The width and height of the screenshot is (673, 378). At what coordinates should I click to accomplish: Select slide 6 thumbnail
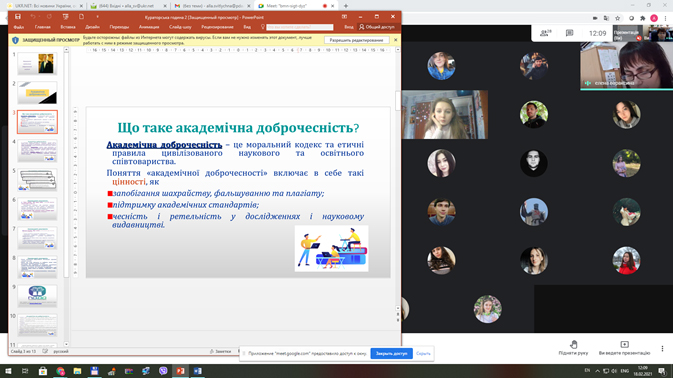click(x=37, y=209)
